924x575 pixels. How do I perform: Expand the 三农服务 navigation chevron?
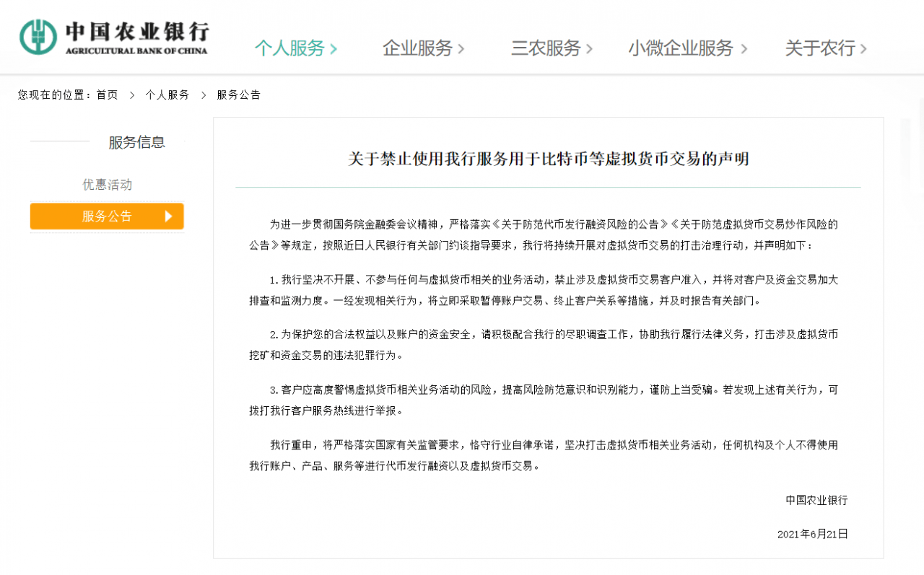tap(590, 48)
